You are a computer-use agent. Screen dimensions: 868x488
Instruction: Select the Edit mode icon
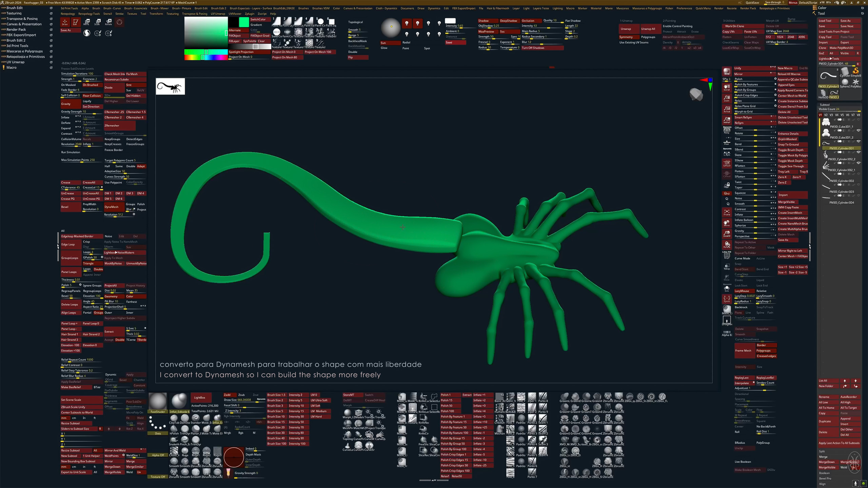click(76, 22)
